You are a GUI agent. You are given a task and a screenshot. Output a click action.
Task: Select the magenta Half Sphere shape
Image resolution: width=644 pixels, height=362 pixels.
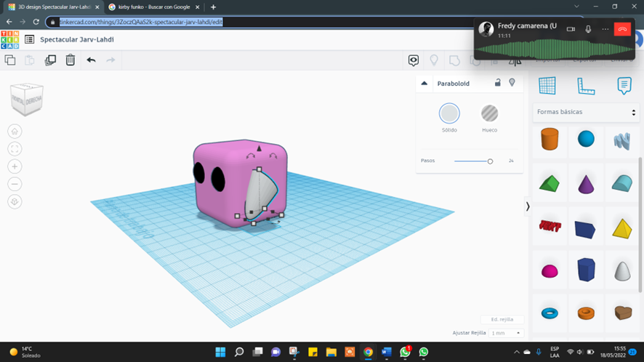pyautogui.click(x=550, y=271)
